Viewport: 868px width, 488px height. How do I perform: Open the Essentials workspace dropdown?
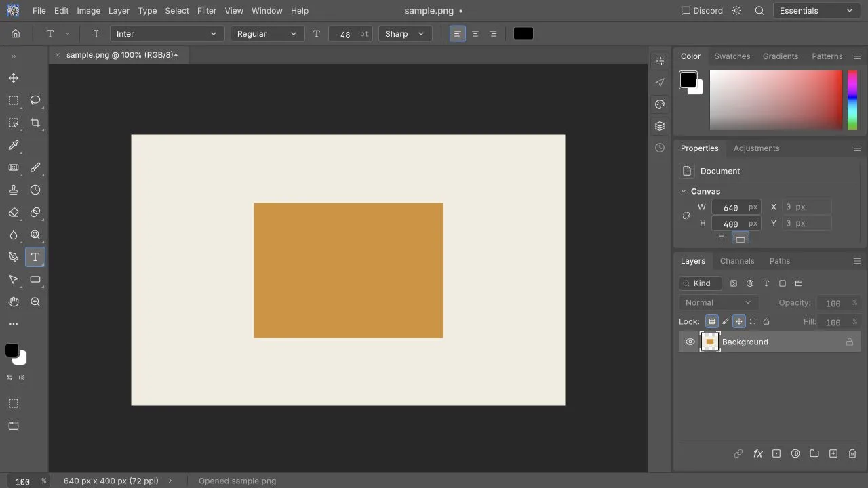[816, 11]
